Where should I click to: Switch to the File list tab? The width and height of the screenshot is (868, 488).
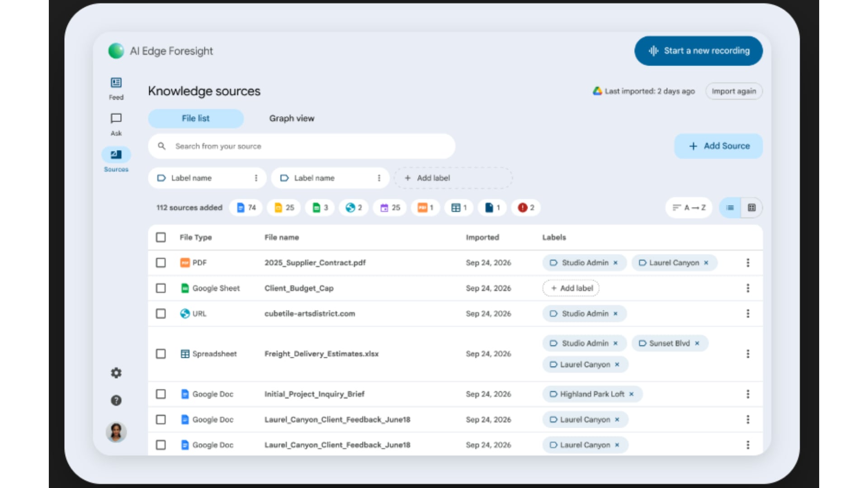(x=196, y=118)
